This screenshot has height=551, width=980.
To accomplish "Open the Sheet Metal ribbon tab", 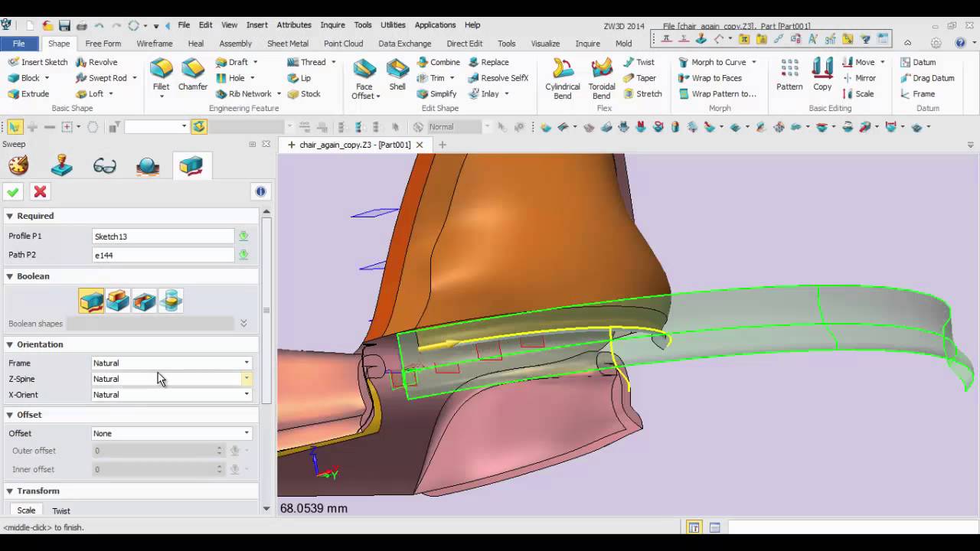I will point(288,44).
